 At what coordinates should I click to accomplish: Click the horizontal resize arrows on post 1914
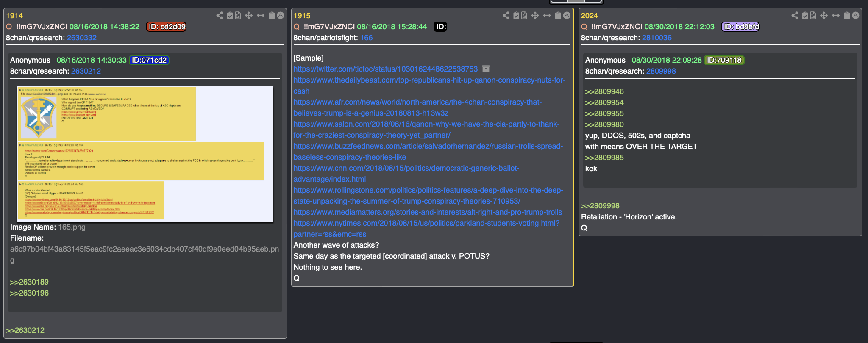point(261,16)
